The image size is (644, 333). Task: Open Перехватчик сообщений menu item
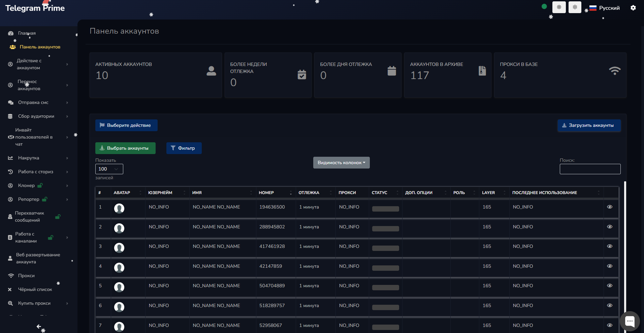34,217
